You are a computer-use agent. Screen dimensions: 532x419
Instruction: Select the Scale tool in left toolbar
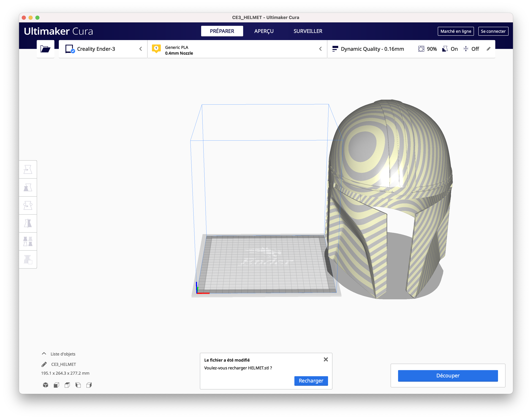[x=28, y=188]
